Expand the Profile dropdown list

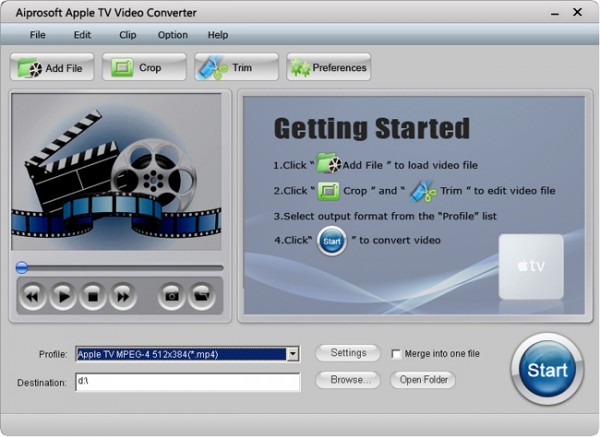292,354
